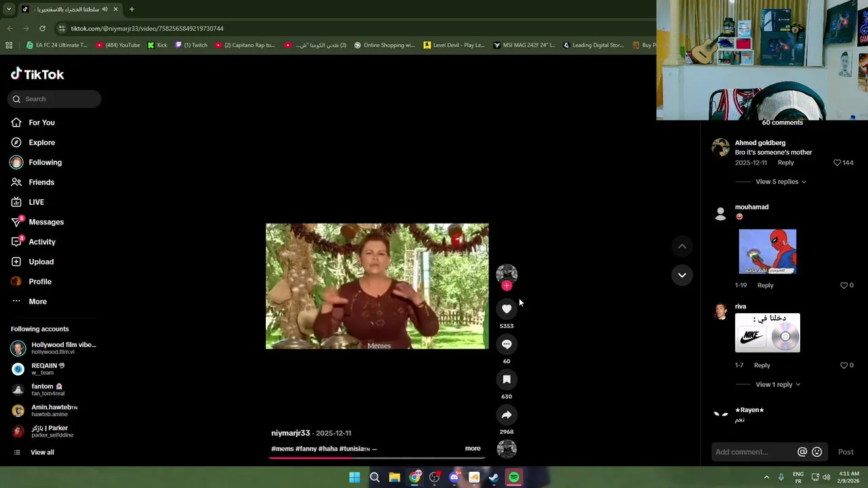Open the emoji picker icon
The width and height of the screenshot is (868, 488).
tap(817, 452)
